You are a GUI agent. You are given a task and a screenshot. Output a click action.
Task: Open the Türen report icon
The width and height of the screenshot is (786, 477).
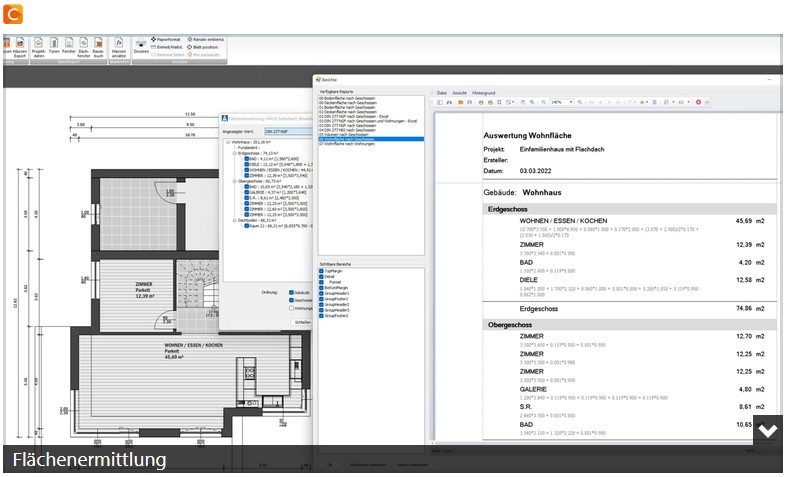(x=54, y=46)
